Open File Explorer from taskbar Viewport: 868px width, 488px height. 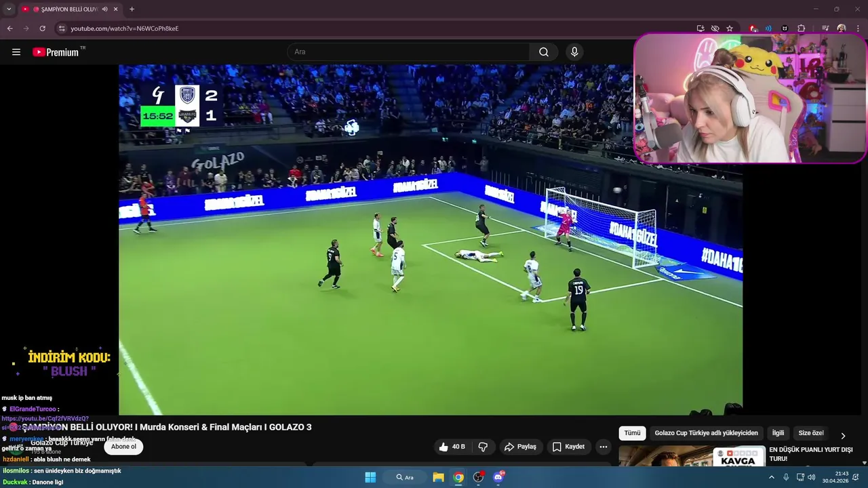438,477
